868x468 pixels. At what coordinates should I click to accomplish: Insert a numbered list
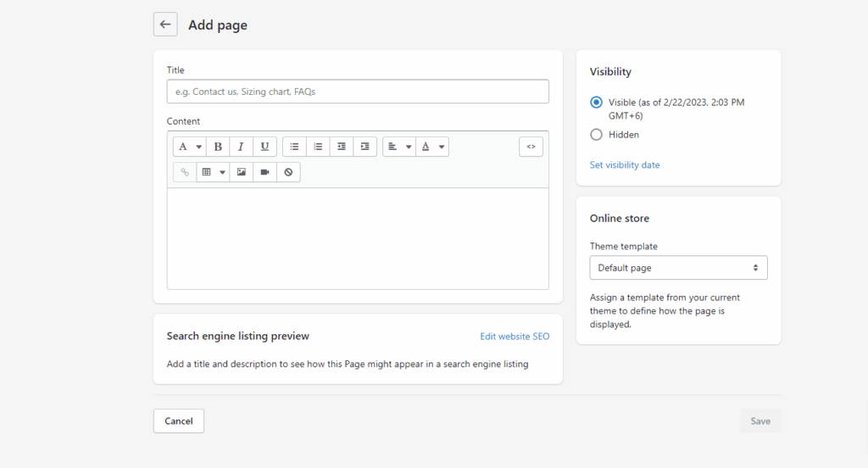tap(318, 147)
